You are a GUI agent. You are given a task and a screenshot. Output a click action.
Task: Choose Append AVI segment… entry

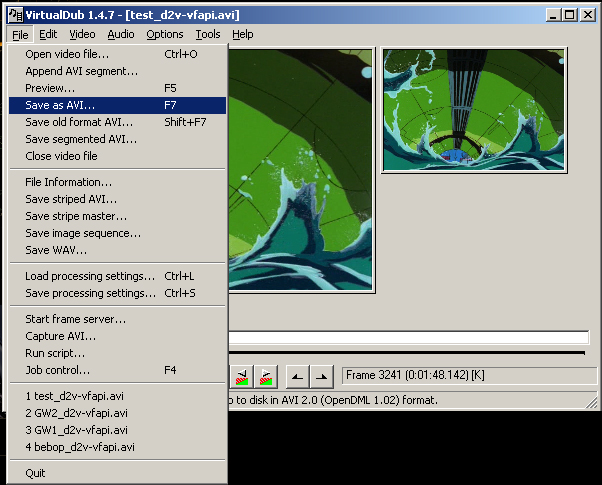click(117, 71)
